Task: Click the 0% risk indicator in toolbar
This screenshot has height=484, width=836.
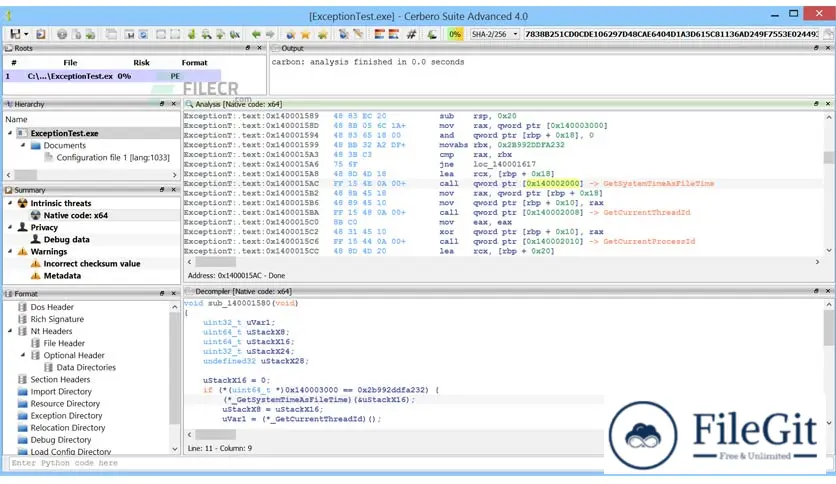Action: [x=455, y=34]
